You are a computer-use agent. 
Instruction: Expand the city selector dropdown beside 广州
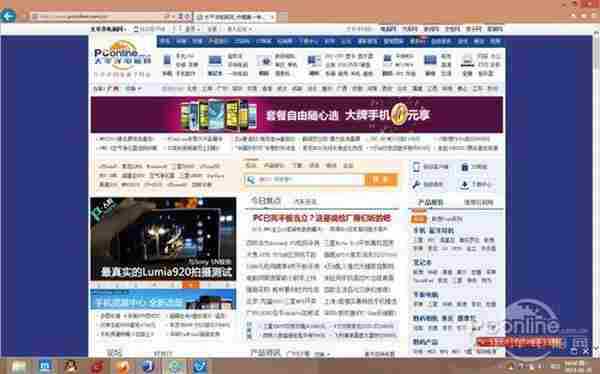[134, 88]
